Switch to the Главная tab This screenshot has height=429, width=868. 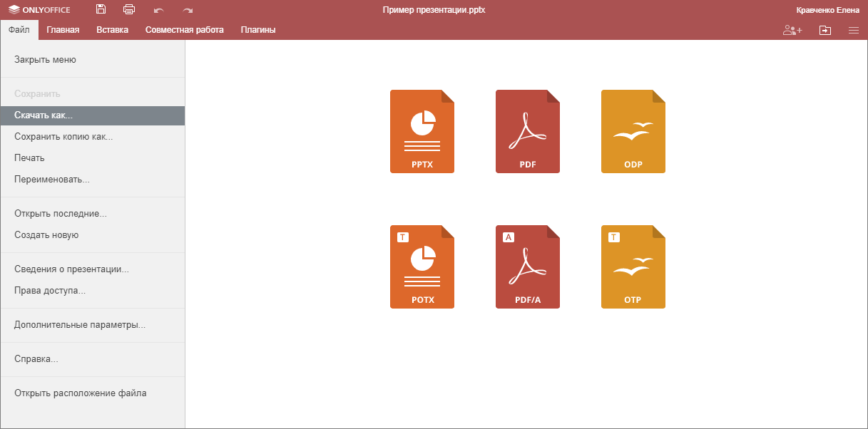[63, 30]
